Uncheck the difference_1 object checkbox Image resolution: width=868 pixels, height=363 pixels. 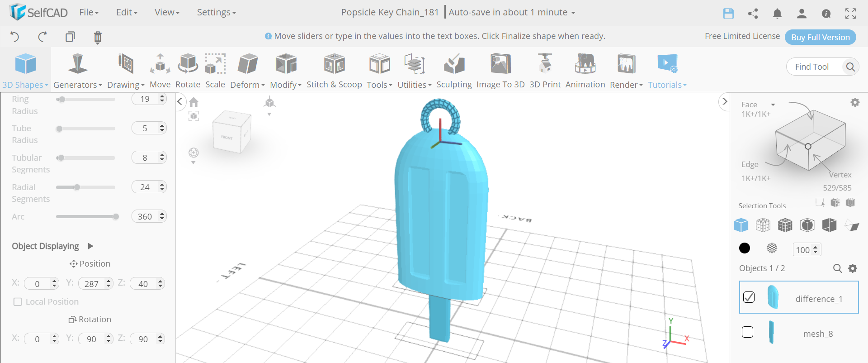[x=749, y=297]
